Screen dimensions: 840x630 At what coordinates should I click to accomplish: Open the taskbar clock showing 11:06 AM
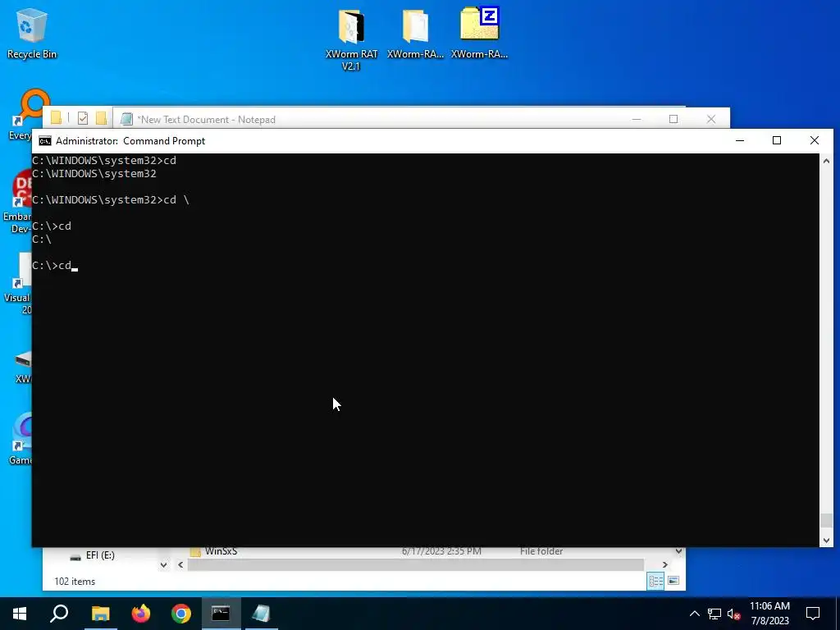pyautogui.click(x=769, y=614)
